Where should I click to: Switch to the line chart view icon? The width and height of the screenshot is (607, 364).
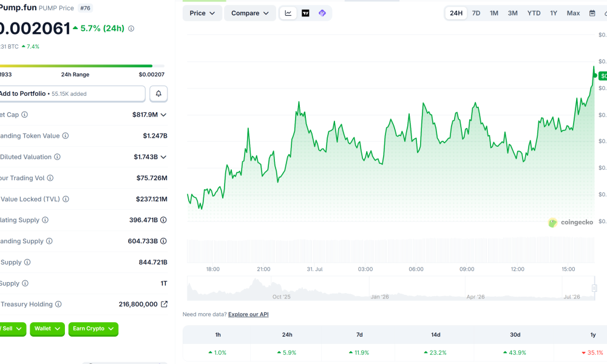pyautogui.click(x=288, y=13)
